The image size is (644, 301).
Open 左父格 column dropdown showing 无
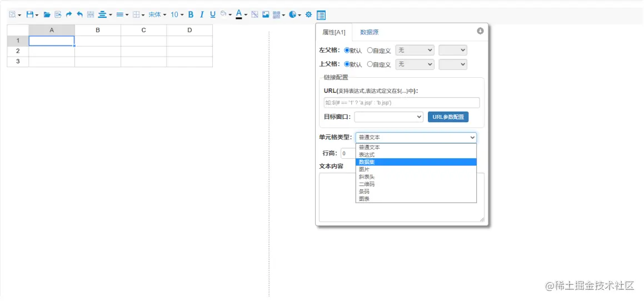pyautogui.click(x=415, y=50)
